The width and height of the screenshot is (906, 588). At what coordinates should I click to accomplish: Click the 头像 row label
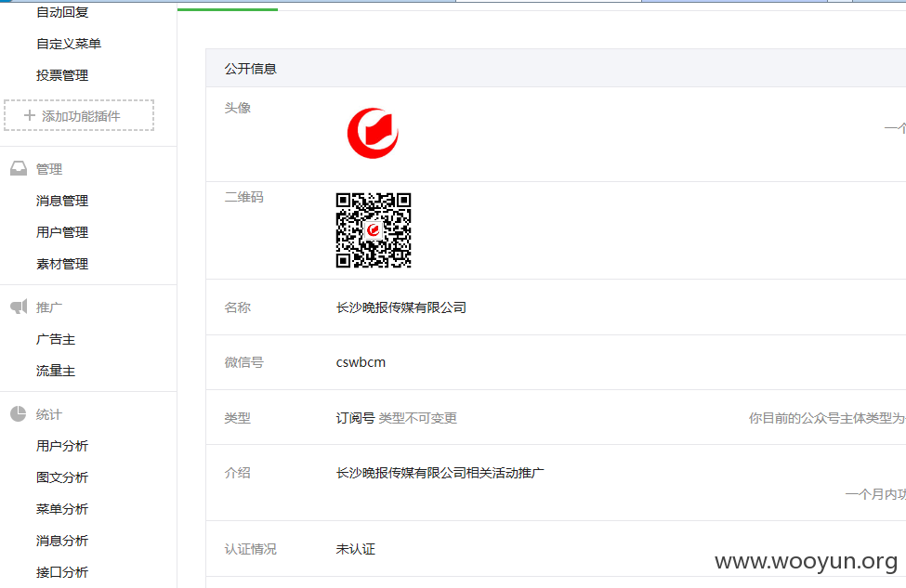point(238,108)
